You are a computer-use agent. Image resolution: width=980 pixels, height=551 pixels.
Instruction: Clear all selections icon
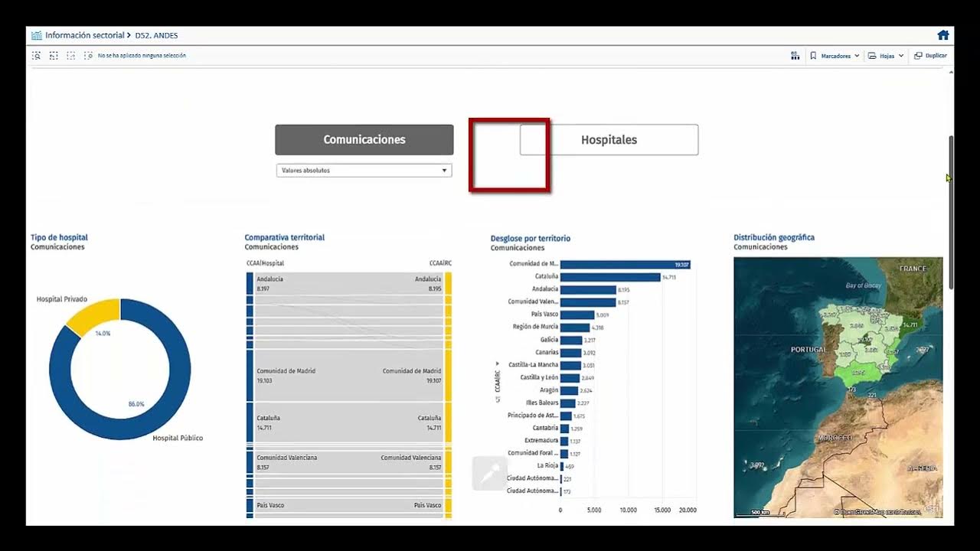click(x=88, y=56)
